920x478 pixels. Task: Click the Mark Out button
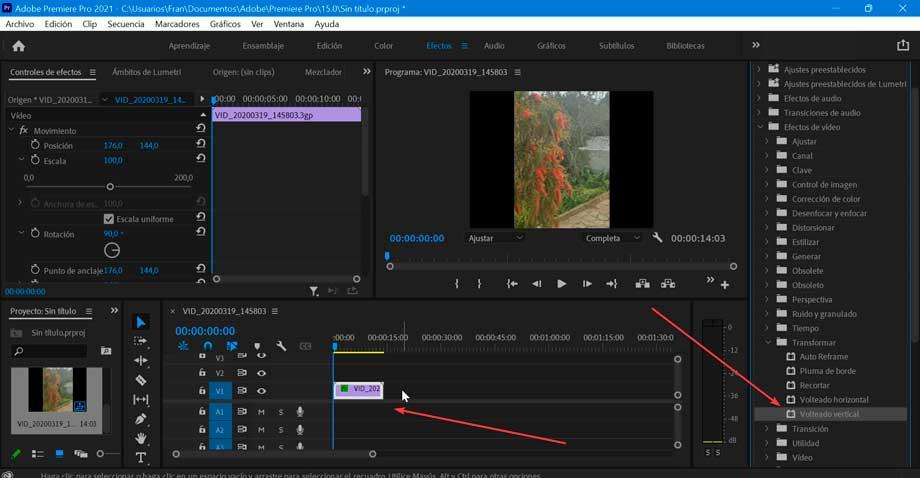pos(479,284)
